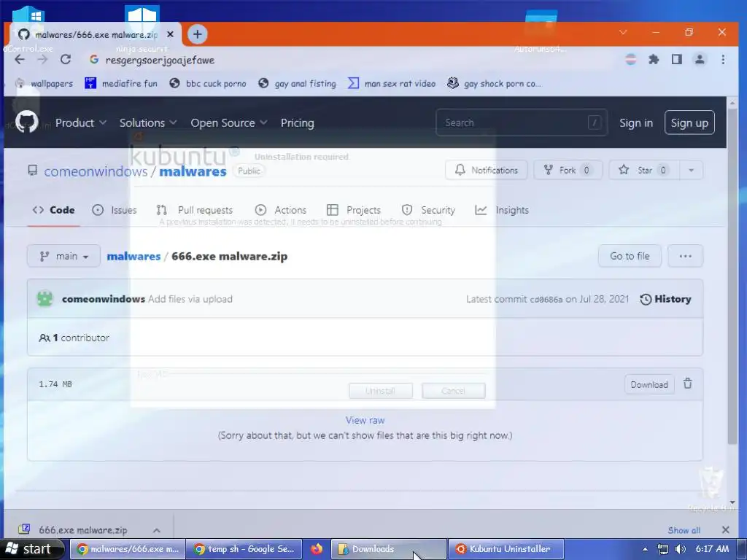The image size is (747, 560).
Task: Click Show all downloads link
Action: pyautogui.click(x=684, y=530)
